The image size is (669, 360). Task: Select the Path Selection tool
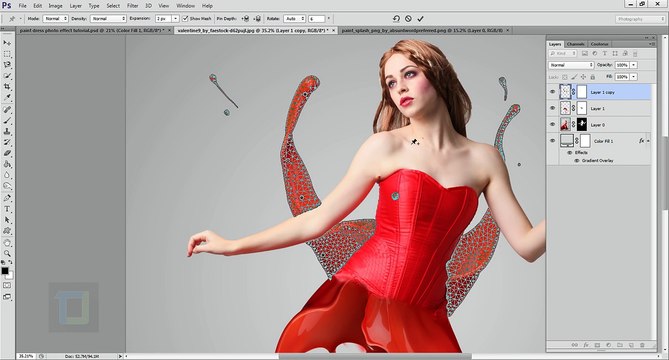point(7,220)
